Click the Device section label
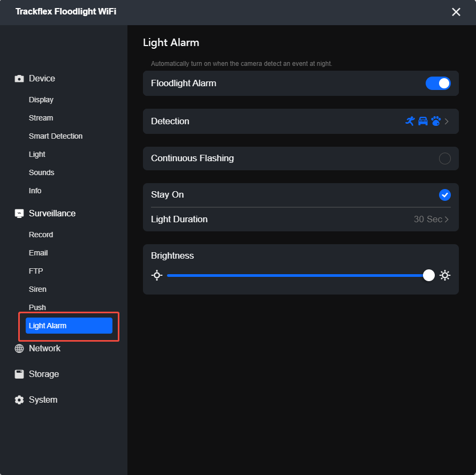The width and height of the screenshot is (476, 475). click(42, 78)
